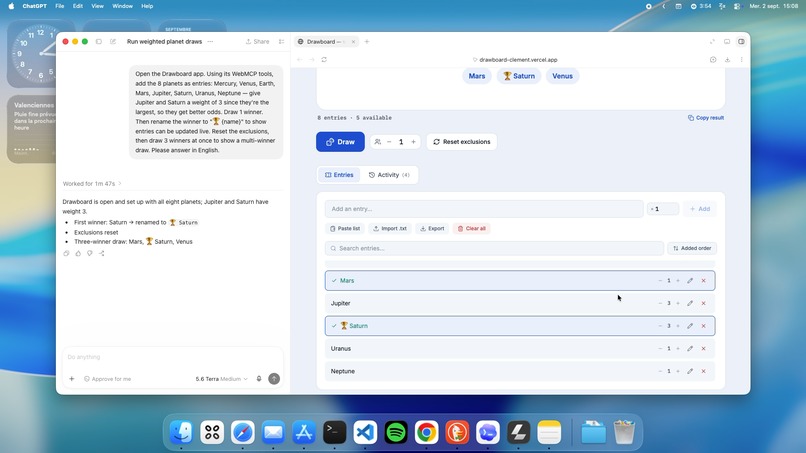Click Clear all button
Screen dimensions: 806x453
click(471, 228)
